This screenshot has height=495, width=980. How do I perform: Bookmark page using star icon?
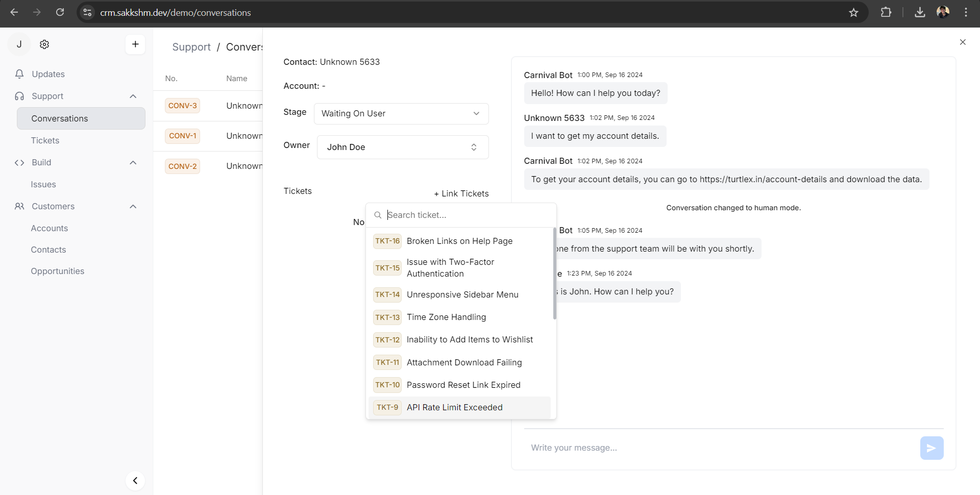[853, 13]
